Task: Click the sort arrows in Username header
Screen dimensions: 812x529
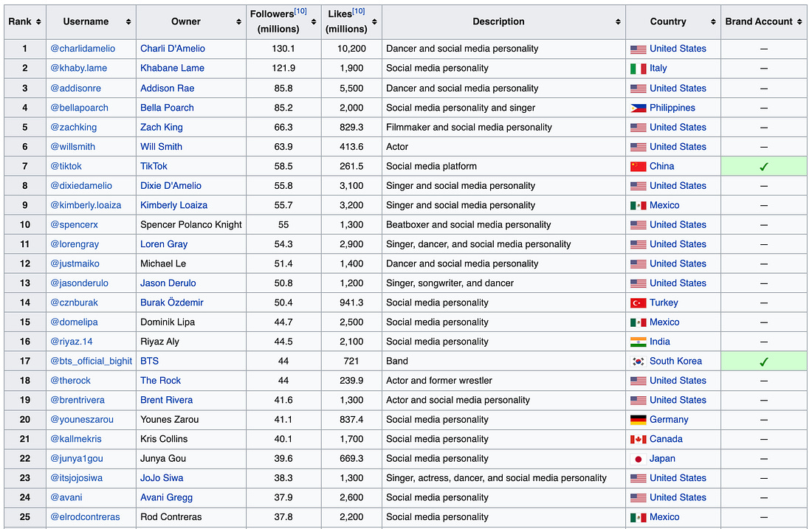Action: 128,21
